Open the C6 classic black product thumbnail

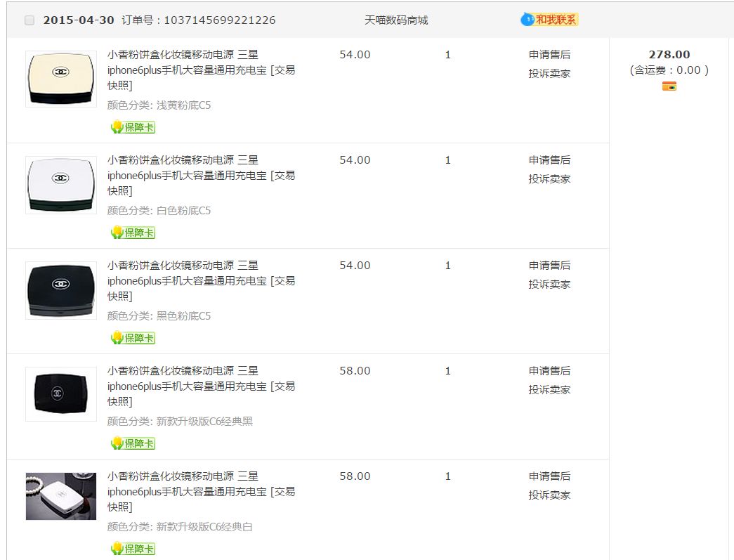click(x=61, y=393)
